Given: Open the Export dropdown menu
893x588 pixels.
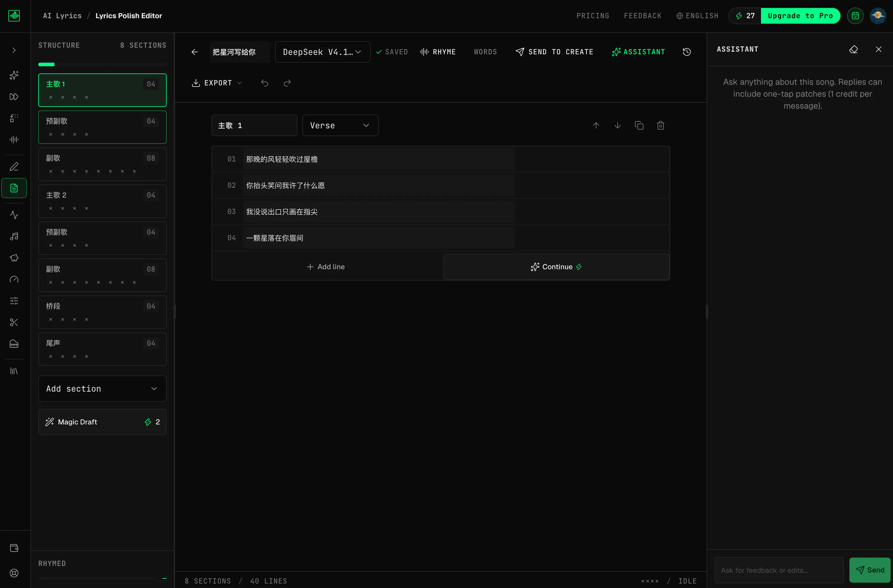Looking at the screenshot, I should (x=217, y=83).
